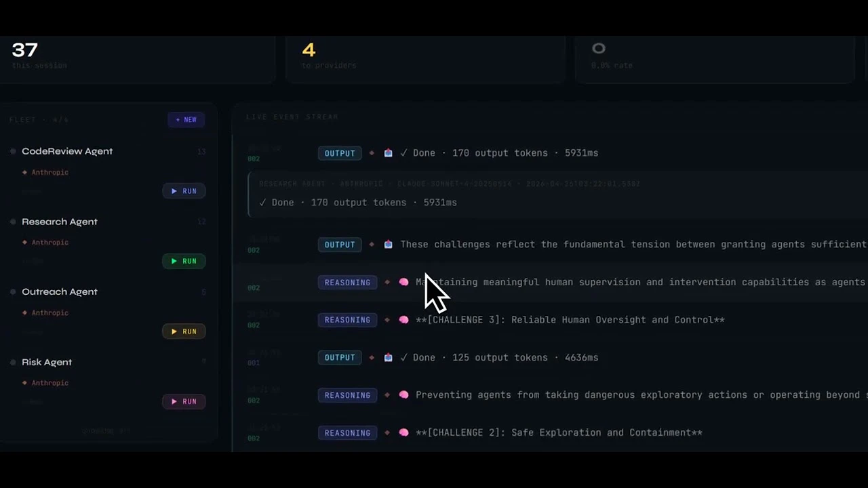Click the REASONING badge on the Maintaining human supervision row
The image size is (868, 488).
[x=347, y=282]
